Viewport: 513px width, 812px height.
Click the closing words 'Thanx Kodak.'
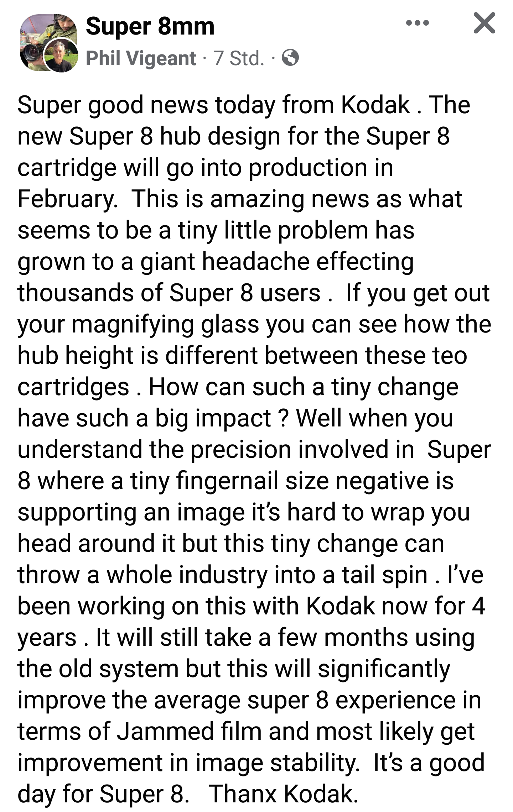pyautogui.click(x=283, y=794)
